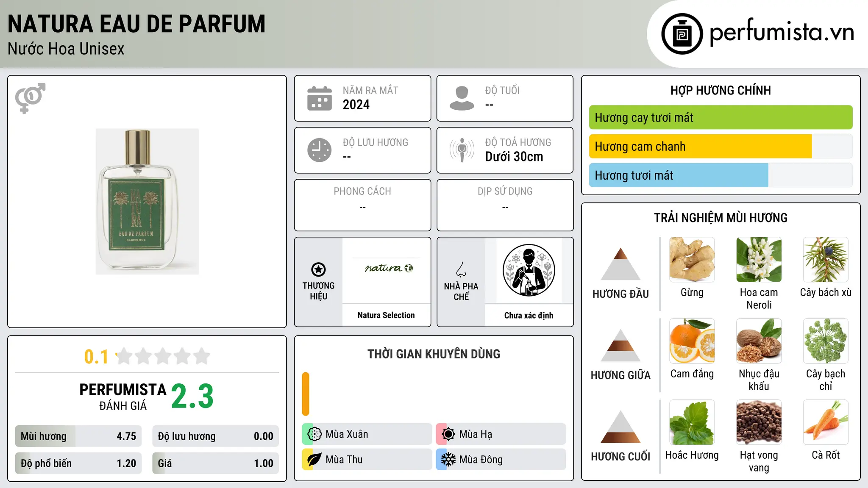Screen dimensions: 868x488
Task: Click the user rating value 0.1
Action: pos(96,357)
